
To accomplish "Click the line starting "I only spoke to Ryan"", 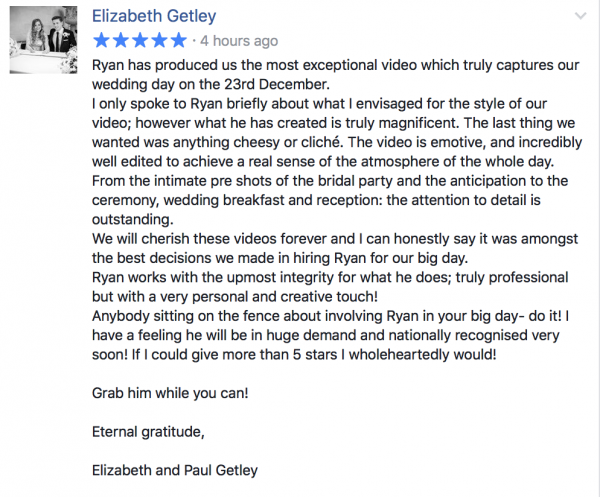I will coord(330,103).
